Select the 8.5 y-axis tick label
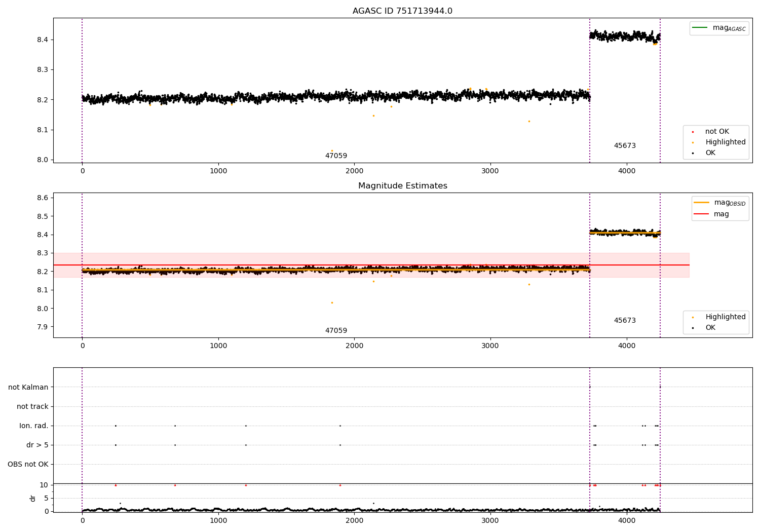 [43, 216]
